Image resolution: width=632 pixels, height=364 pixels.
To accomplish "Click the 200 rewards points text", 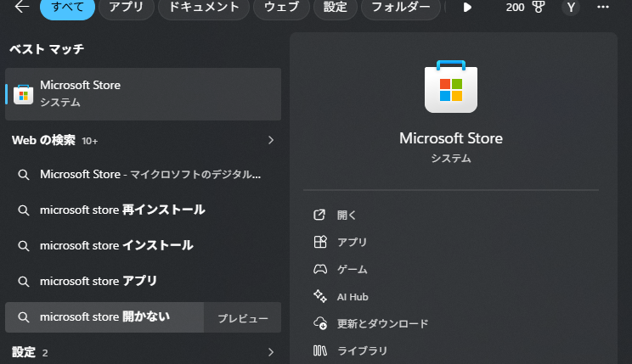I will click(515, 8).
